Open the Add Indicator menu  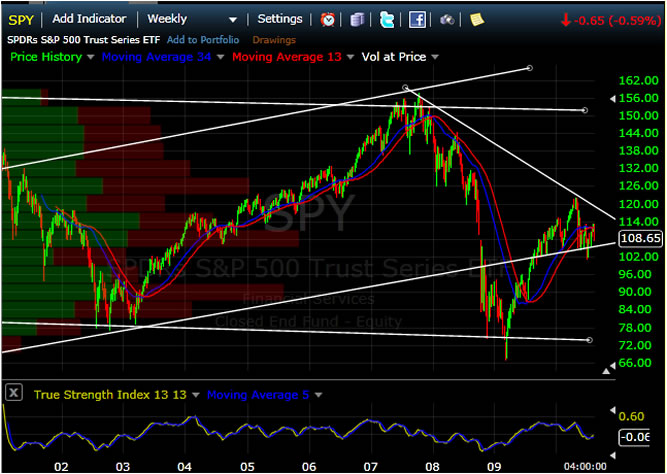point(89,19)
